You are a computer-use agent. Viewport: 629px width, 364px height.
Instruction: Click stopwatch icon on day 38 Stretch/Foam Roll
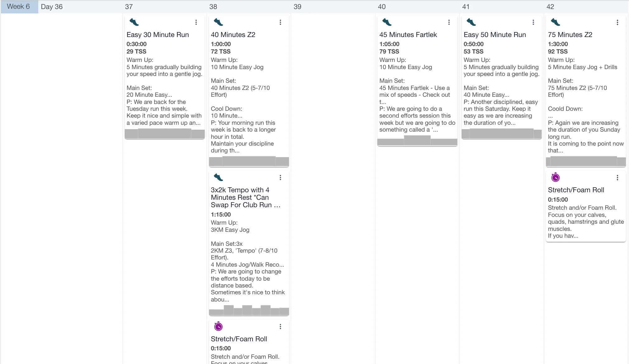click(x=218, y=326)
